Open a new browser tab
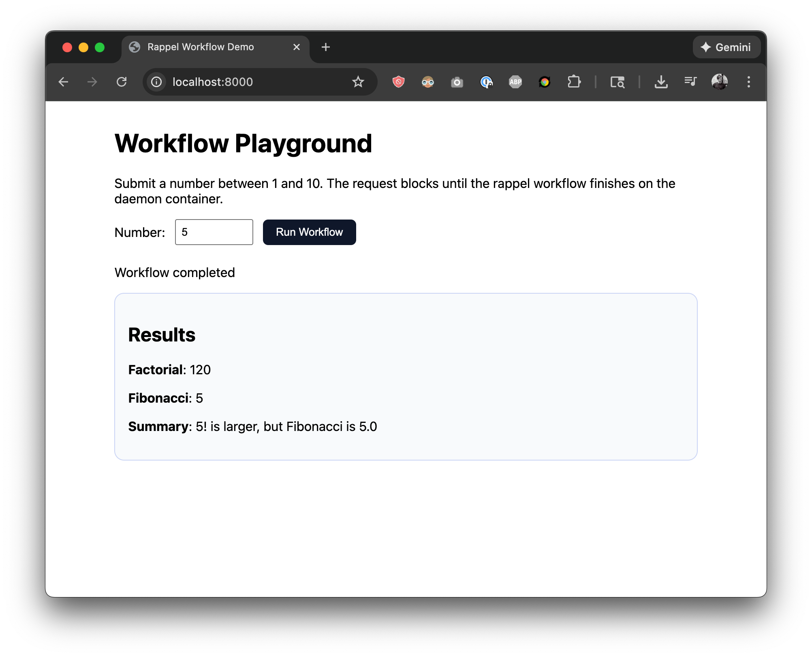 (326, 47)
